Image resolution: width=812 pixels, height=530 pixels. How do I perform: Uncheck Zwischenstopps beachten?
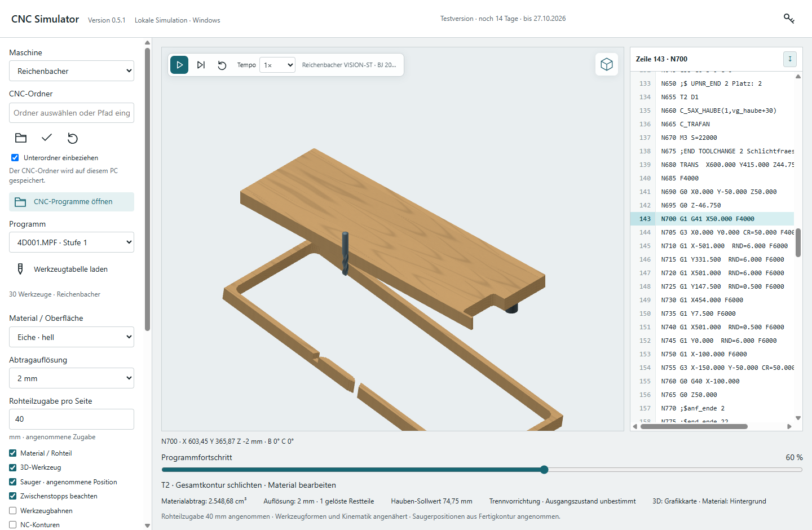point(13,496)
